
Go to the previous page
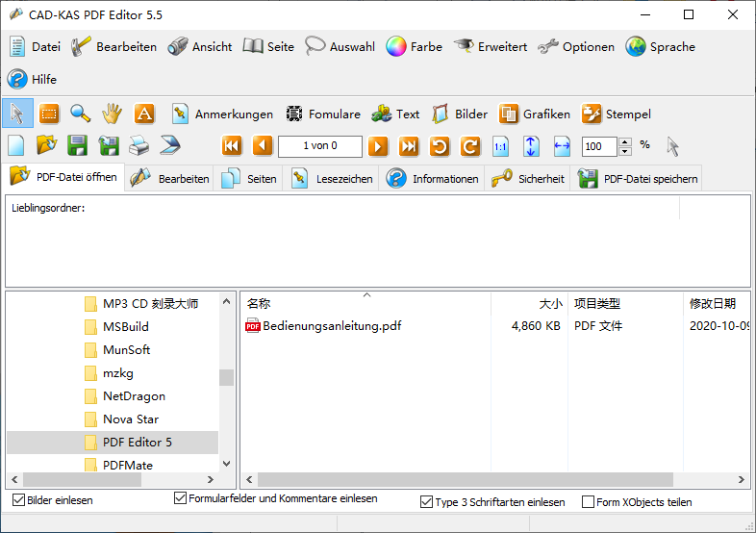point(263,146)
